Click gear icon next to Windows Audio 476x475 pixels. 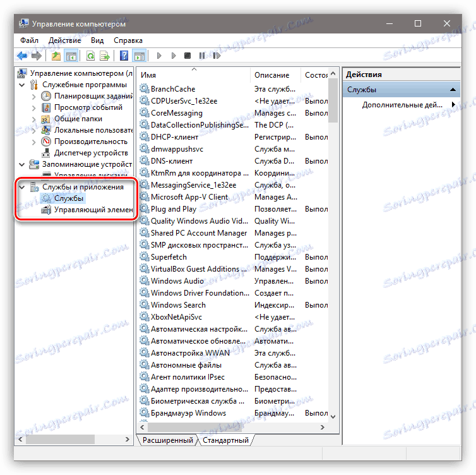[145, 280]
